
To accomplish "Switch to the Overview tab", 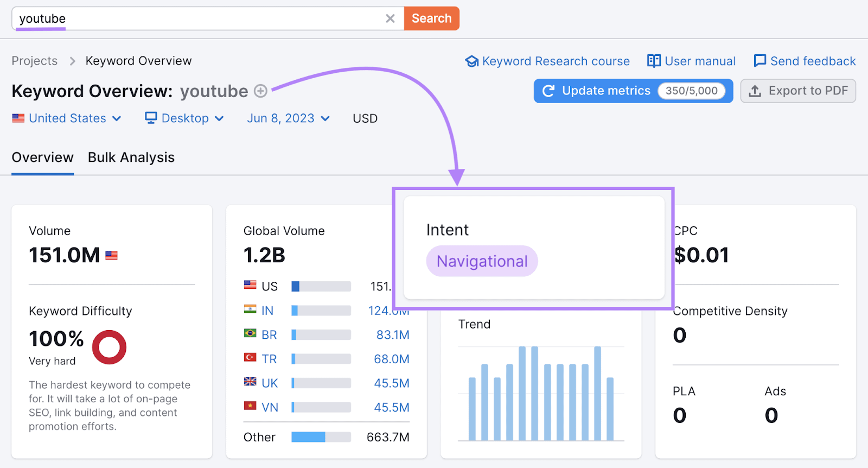I will [x=42, y=157].
